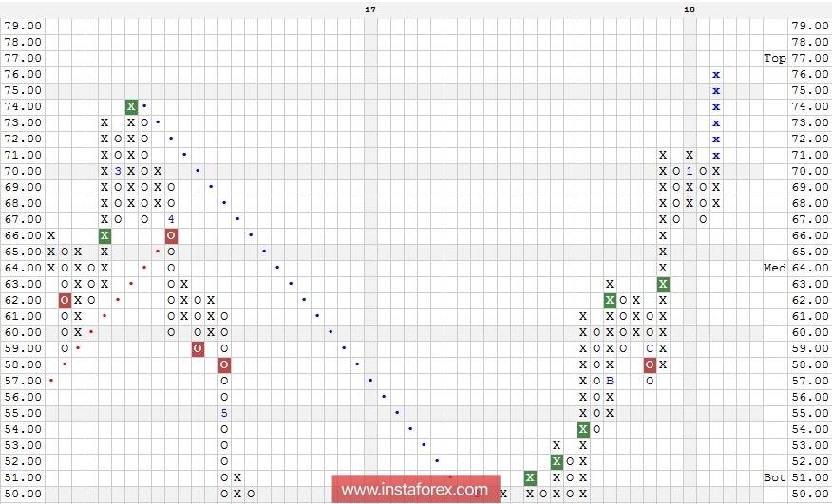The height and width of the screenshot is (504, 832).
Task: Select the red O box at 62.00
Action: [x=65, y=300]
